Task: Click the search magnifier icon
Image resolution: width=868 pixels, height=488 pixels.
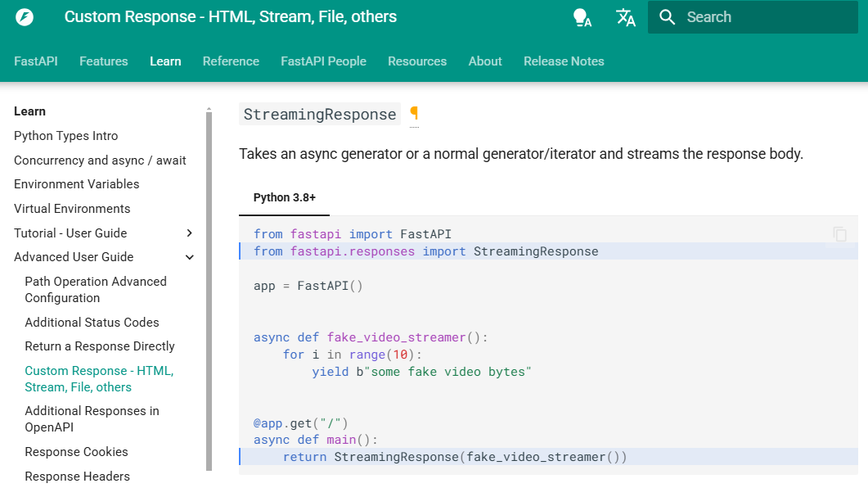Action: click(667, 17)
